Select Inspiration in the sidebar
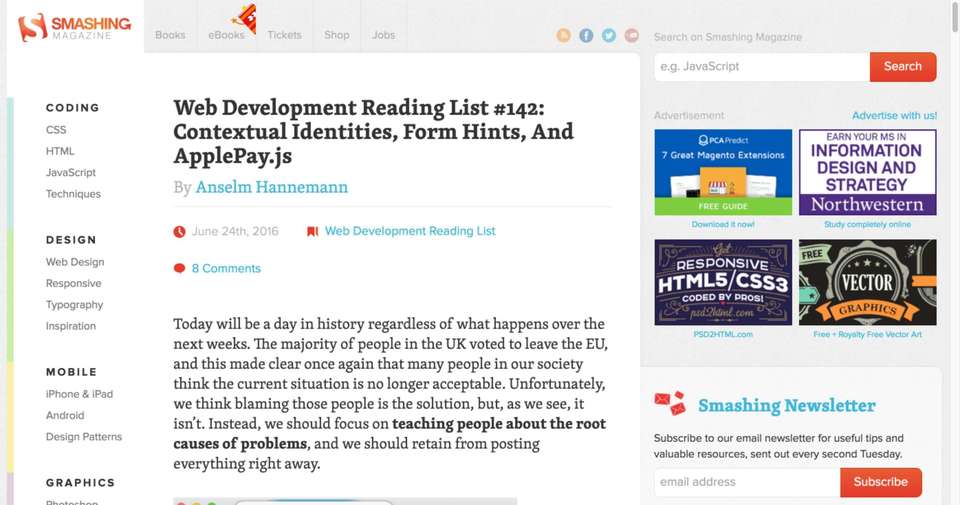 tap(71, 326)
